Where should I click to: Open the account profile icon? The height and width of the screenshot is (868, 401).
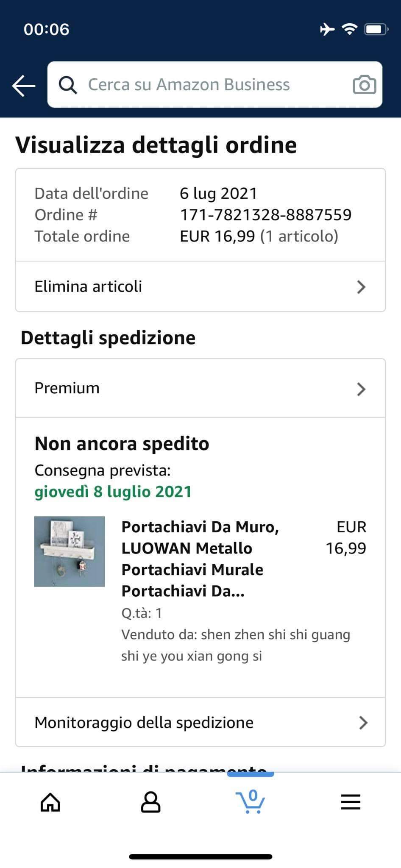tap(150, 802)
